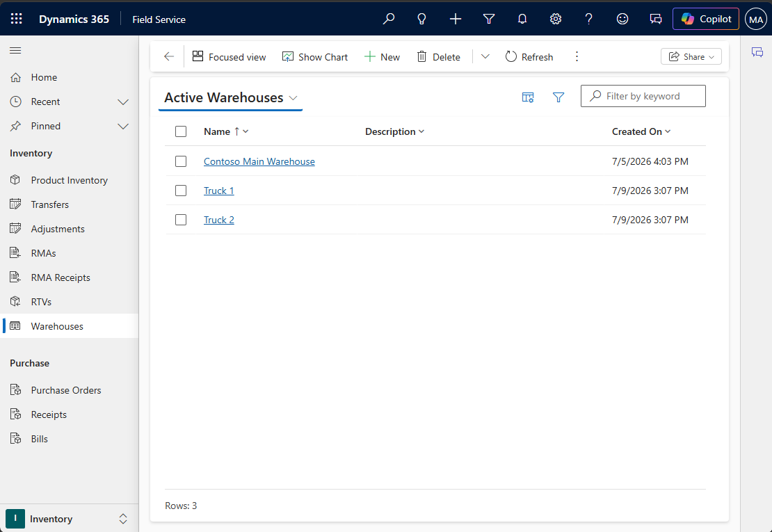Click the Delete command
This screenshot has height=532, width=772.
point(438,56)
